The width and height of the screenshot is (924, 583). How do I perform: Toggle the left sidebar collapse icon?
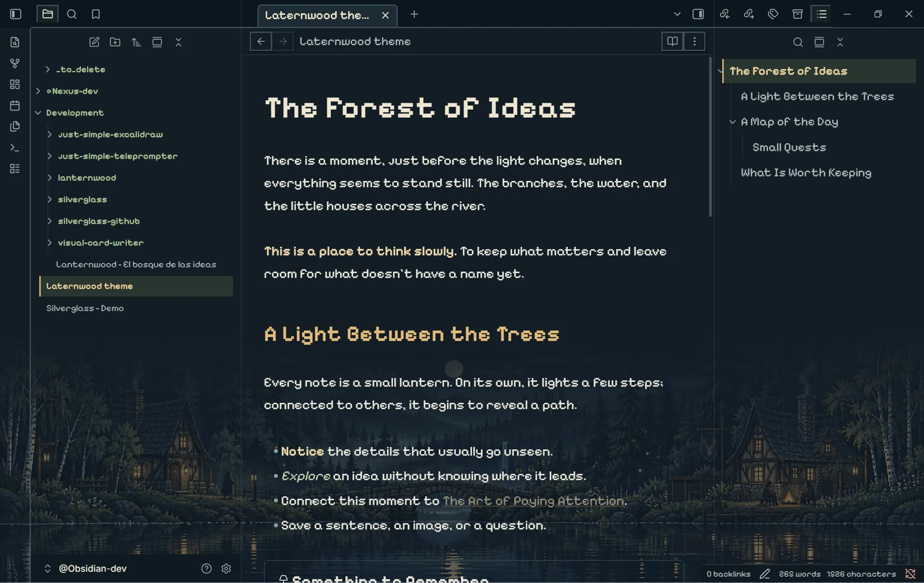[x=15, y=14]
